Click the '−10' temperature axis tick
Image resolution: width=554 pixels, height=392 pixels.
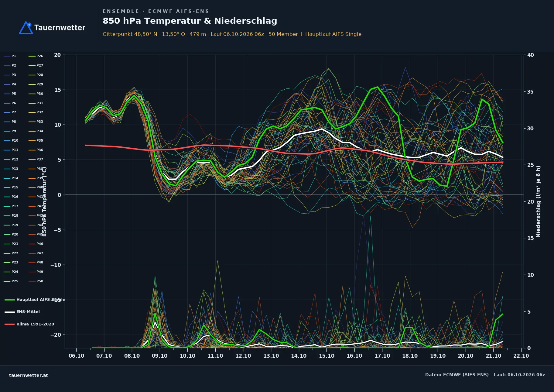(56, 265)
